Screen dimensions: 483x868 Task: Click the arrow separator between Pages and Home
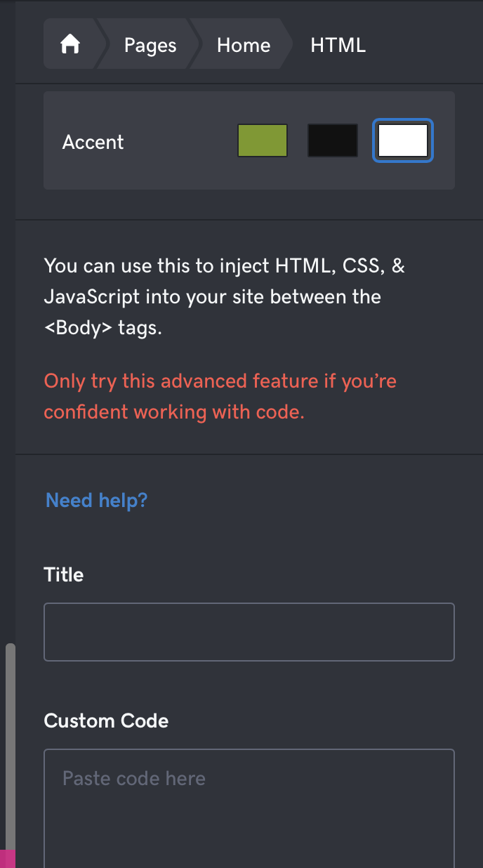[192, 45]
